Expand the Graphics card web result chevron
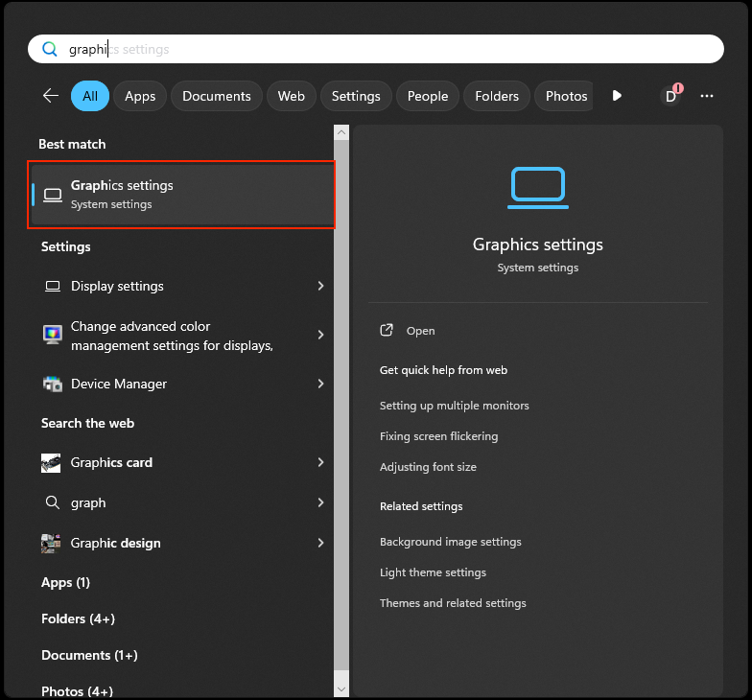Screen dimensions: 752x700 click(x=320, y=462)
